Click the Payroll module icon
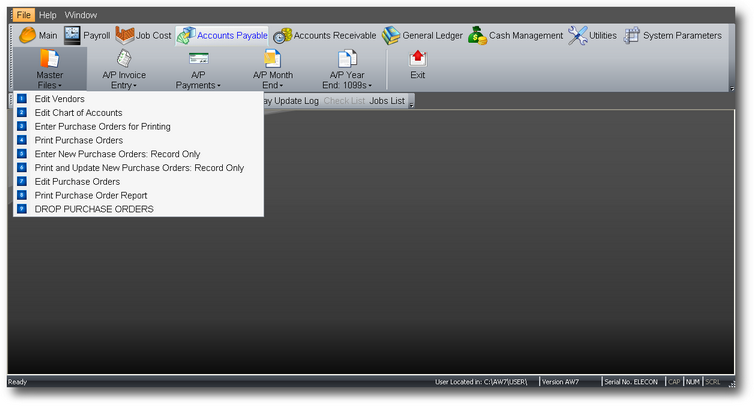Screen dimensions: 754x406 [72, 35]
